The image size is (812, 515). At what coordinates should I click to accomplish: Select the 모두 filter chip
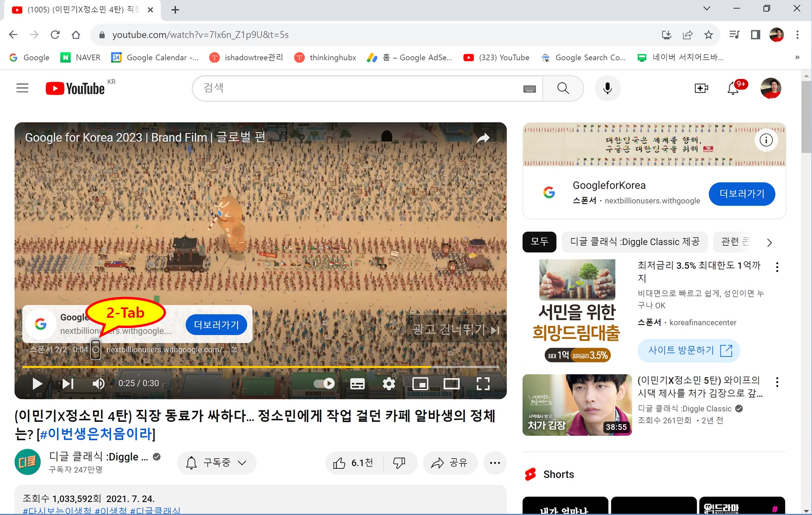click(539, 242)
